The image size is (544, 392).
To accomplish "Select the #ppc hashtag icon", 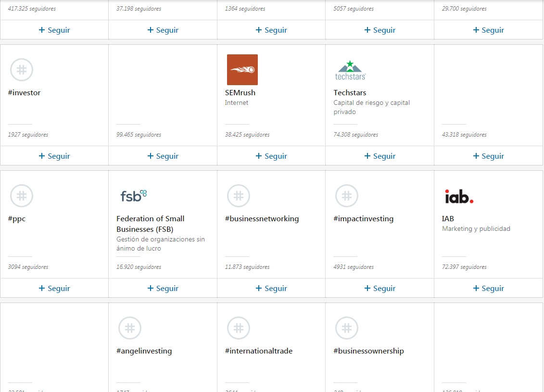I will [x=22, y=196].
